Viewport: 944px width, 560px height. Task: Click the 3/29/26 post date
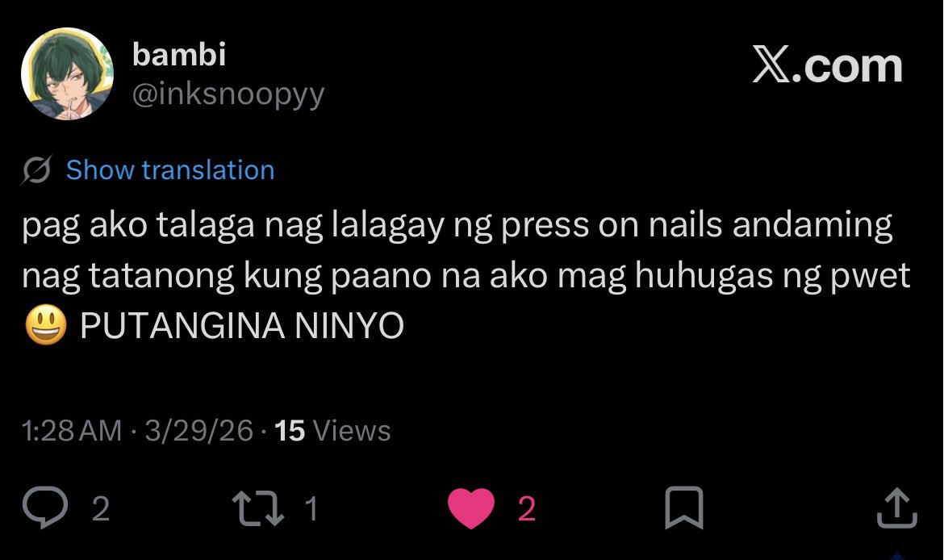(x=198, y=431)
